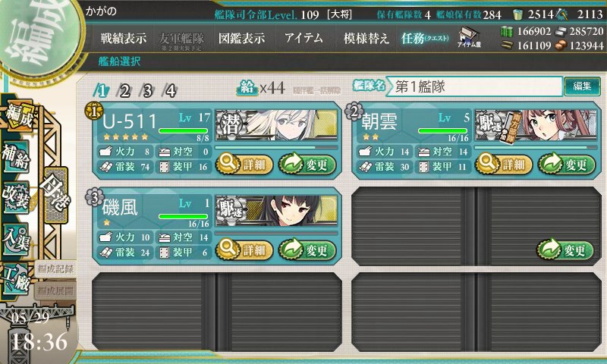
Task: Click the 第1艦隊 fleet name field
Action: coord(474,86)
